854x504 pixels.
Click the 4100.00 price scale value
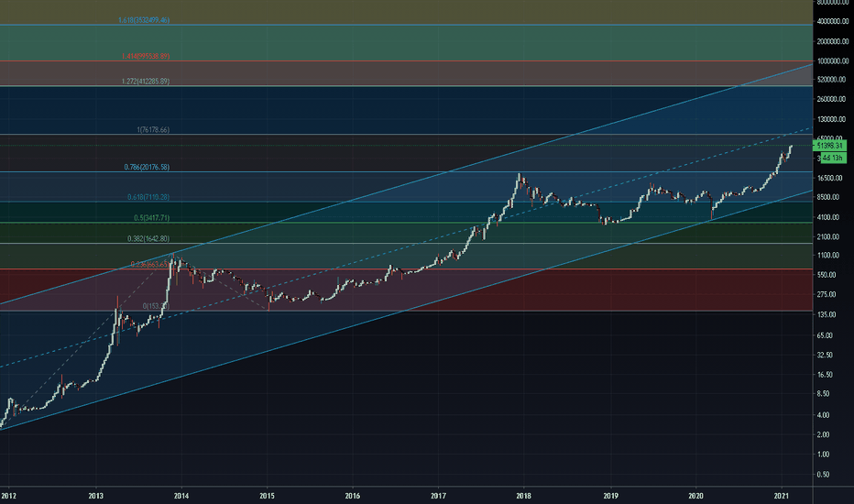coord(828,217)
